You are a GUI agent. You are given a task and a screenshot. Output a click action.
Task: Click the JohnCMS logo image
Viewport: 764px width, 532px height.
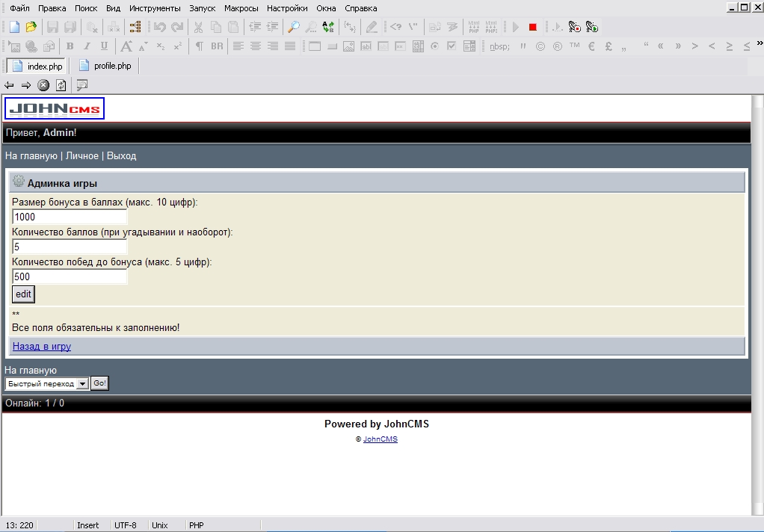point(55,108)
